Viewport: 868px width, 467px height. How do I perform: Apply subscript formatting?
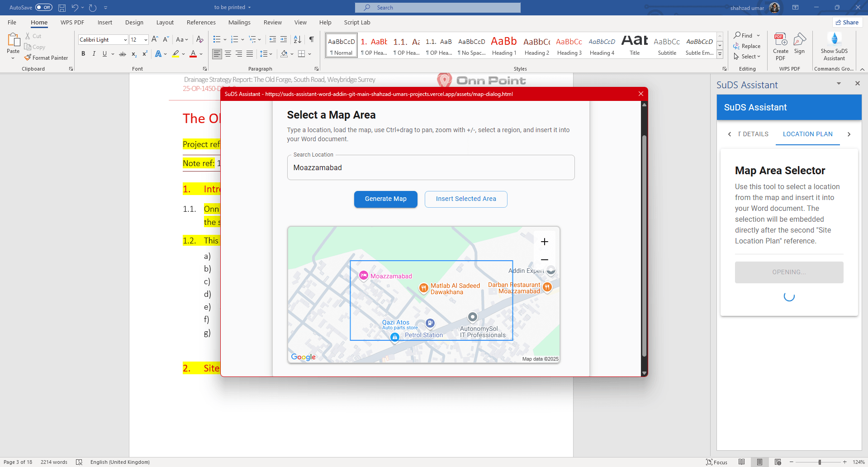tap(134, 54)
